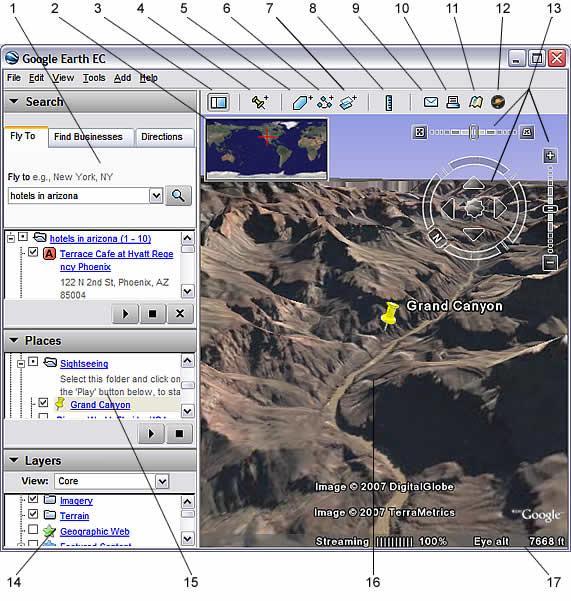Click the move left navigation arrow
Screen dimensions: 571x601
[448, 209]
